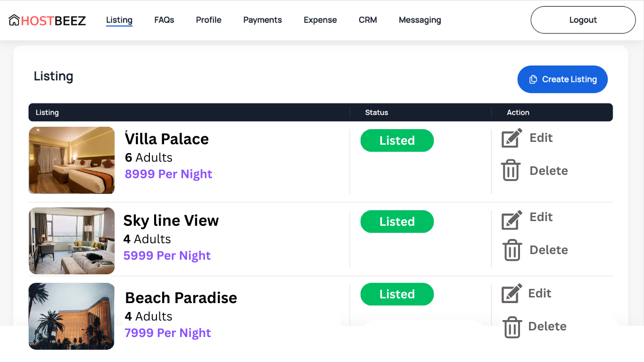Click the edit pencil icon for Beach Paradise
This screenshot has width=644, height=362.
(x=512, y=293)
